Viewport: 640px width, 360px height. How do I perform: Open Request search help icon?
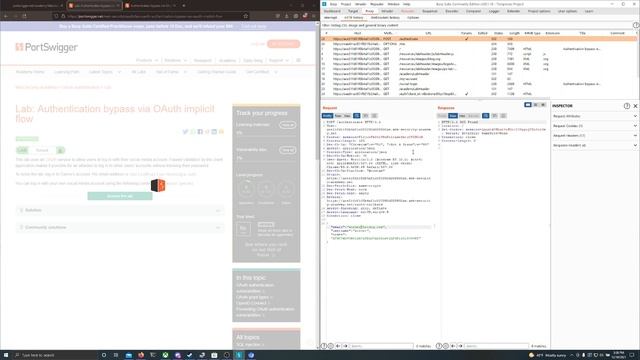324,346
